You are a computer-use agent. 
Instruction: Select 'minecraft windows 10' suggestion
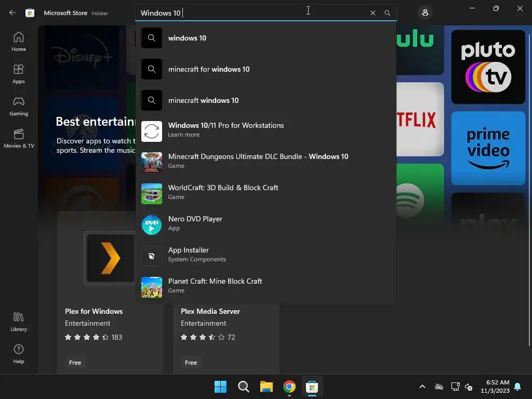tap(265, 100)
